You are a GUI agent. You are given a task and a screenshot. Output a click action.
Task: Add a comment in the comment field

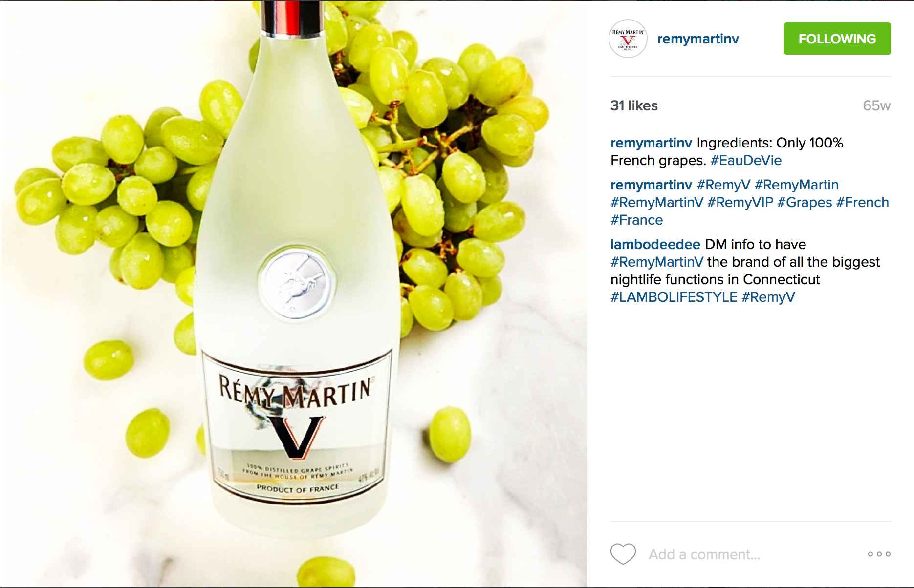750,554
